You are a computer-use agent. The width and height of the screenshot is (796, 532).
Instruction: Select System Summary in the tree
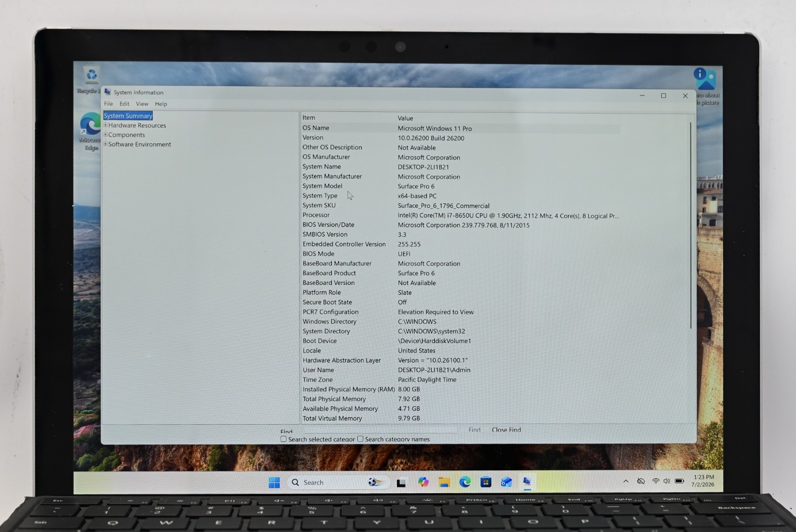128,116
